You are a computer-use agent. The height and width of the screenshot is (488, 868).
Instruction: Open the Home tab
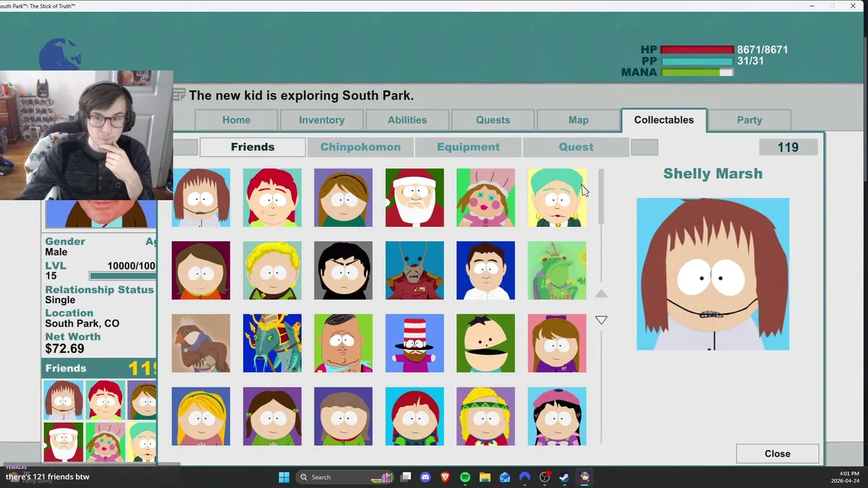[x=237, y=120]
